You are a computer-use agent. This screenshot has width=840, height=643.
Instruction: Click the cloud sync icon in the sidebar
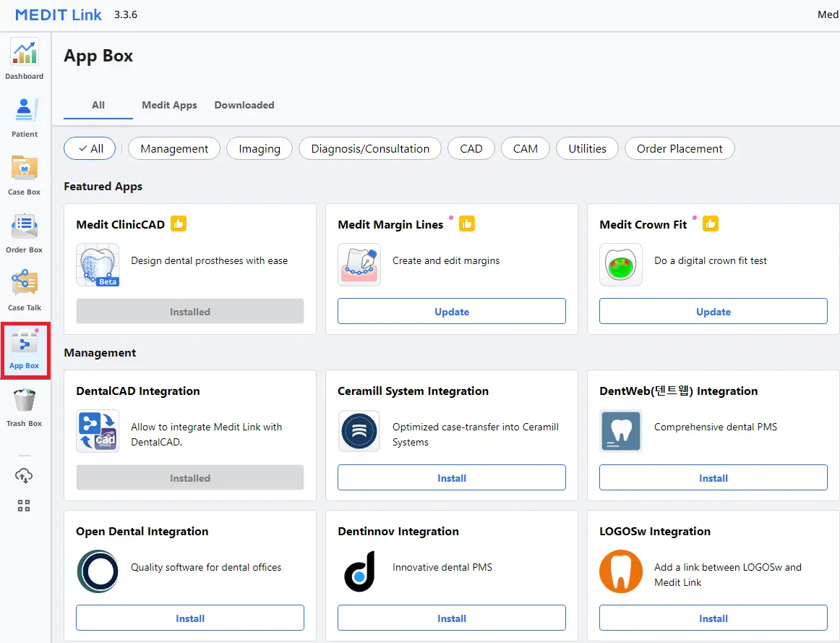point(24,475)
